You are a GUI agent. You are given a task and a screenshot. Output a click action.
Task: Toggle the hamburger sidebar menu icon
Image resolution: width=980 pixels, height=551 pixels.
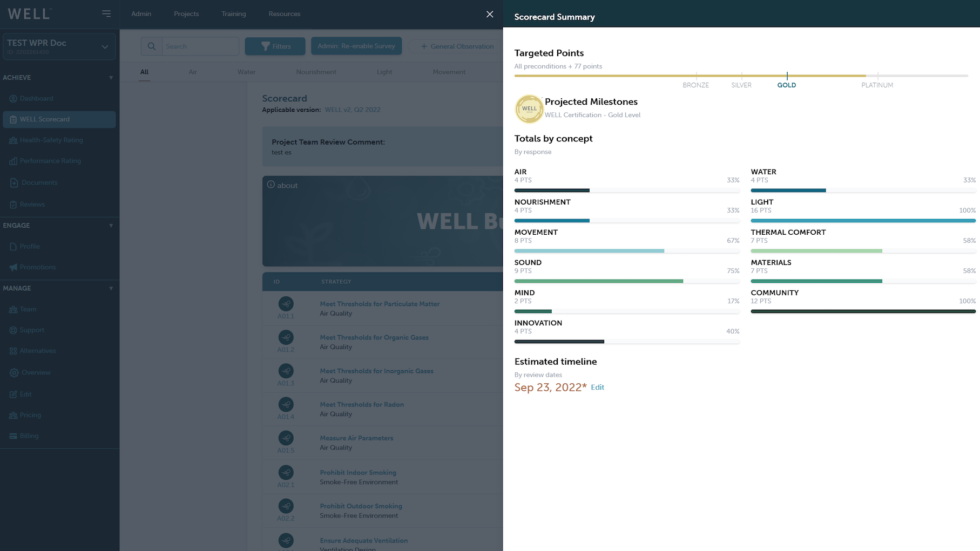(x=106, y=13)
